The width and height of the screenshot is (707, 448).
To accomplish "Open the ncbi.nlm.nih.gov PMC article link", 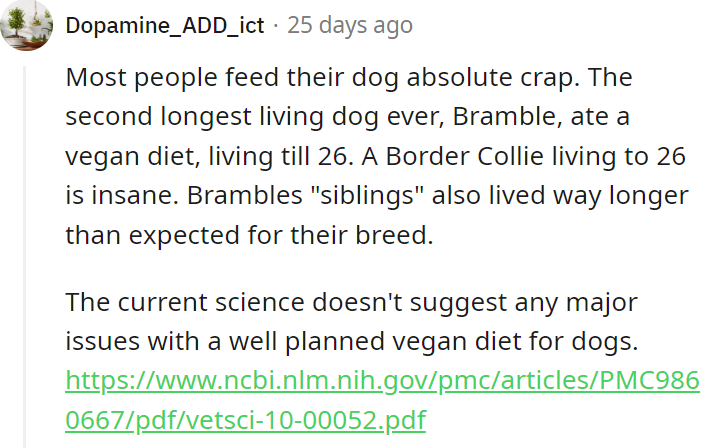I will coord(382,400).
